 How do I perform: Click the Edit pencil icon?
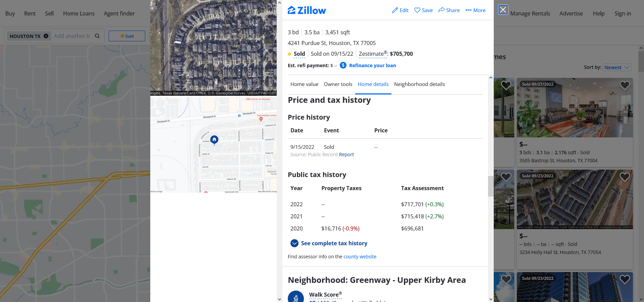point(395,10)
